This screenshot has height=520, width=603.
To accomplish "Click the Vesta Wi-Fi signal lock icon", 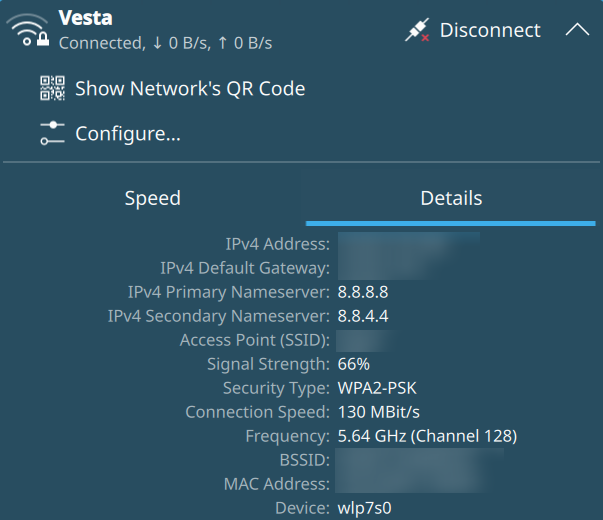I will point(32,30).
